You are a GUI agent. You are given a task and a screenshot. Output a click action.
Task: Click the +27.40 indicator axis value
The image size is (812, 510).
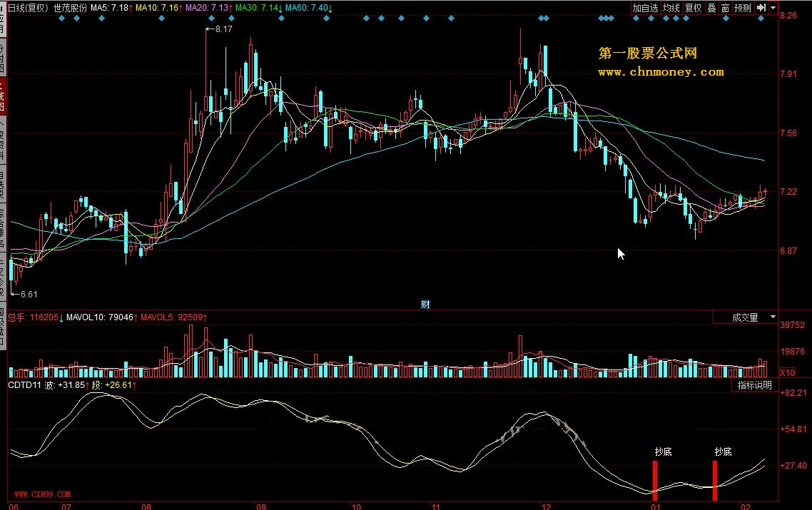tap(793, 466)
